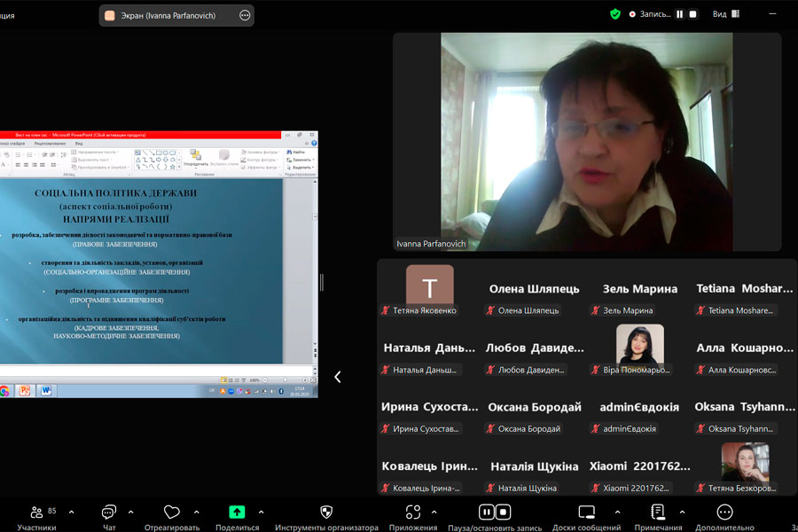The image size is (798, 532).
Task: Expand the reactions options arrow
Action: (x=197, y=512)
